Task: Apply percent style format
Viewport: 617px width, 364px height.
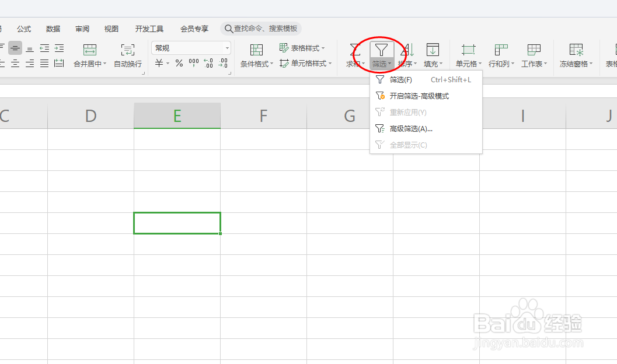Action: (179, 63)
